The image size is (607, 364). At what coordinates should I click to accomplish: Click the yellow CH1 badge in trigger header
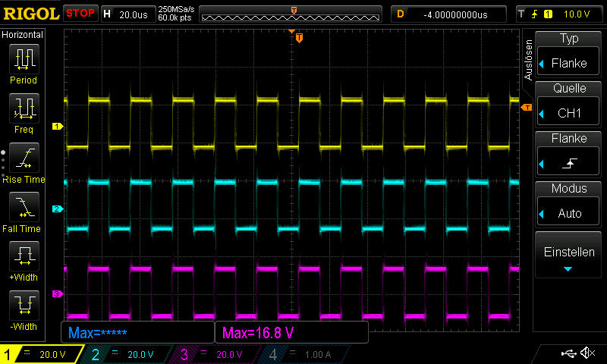pos(548,14)
